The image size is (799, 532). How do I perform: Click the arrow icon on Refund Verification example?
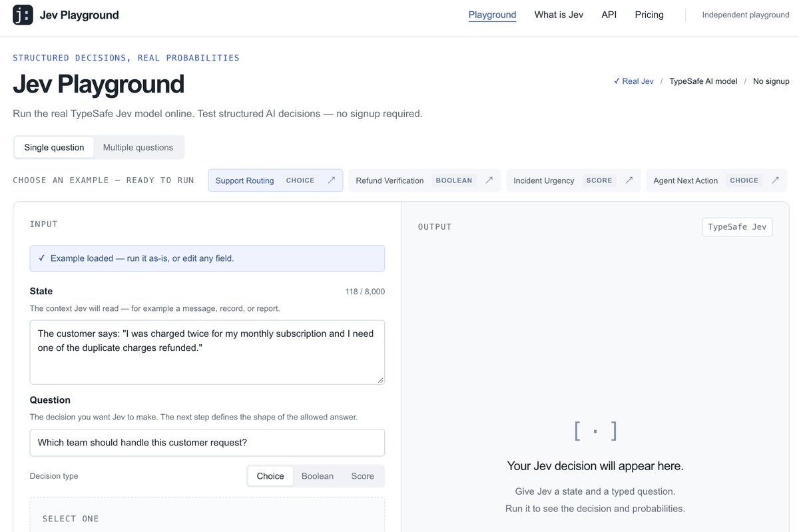[489, 180]
